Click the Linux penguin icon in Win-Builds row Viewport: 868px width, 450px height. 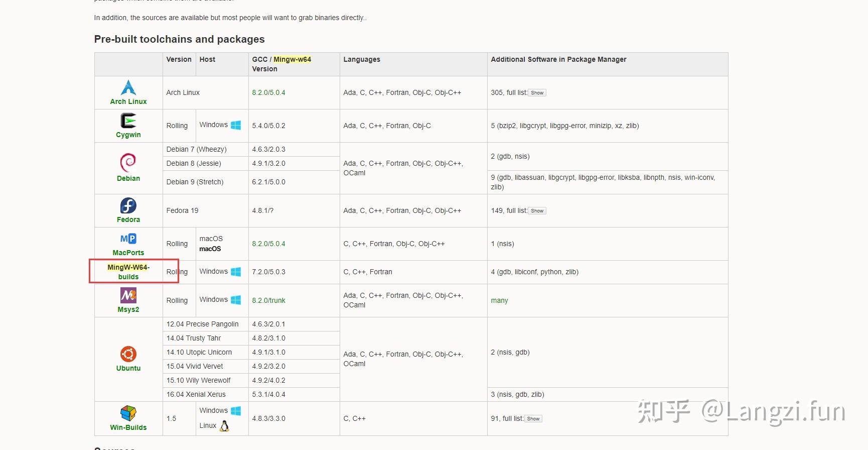point(225,426)
